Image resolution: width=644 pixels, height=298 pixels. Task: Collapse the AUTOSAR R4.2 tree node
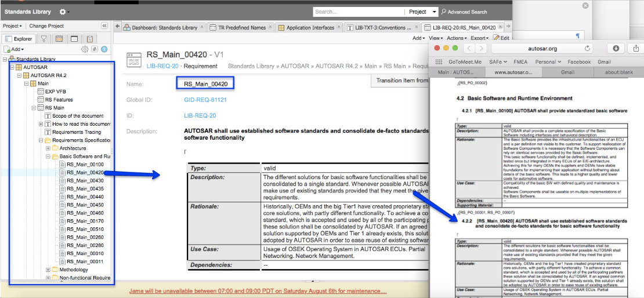(x=19, y=75)
